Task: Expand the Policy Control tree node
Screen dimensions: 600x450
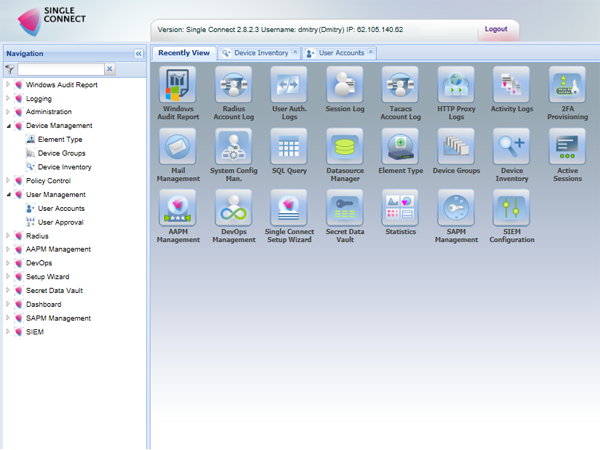Action: (x=8, y=181)
